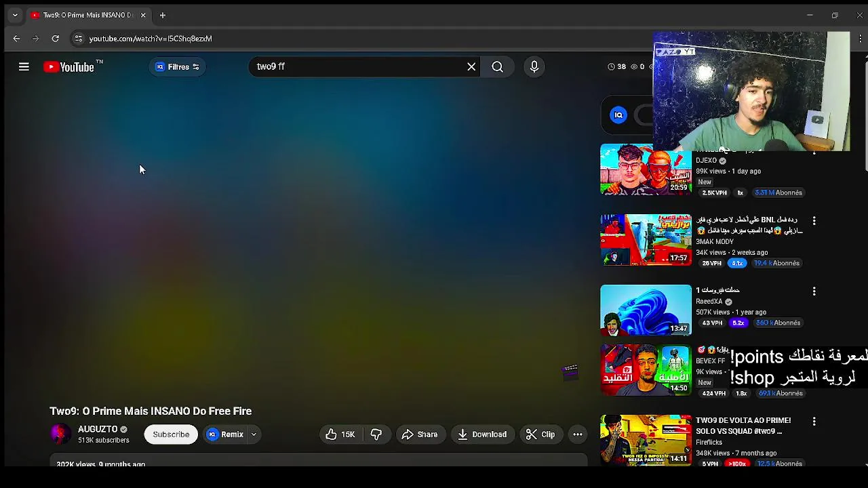Click the TWO9 DE VOLTA AO PRIME title

743,426
